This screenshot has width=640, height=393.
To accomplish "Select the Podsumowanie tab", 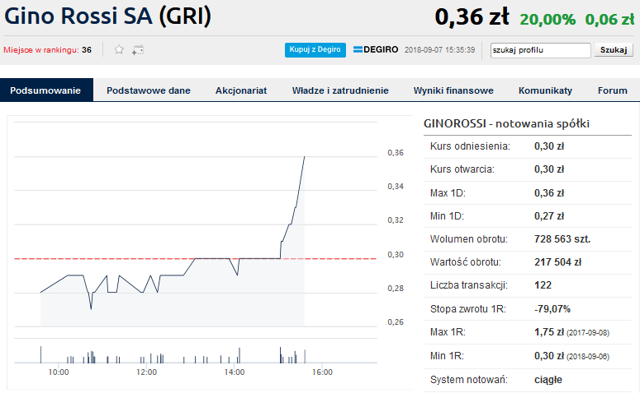I will [46, 90].
